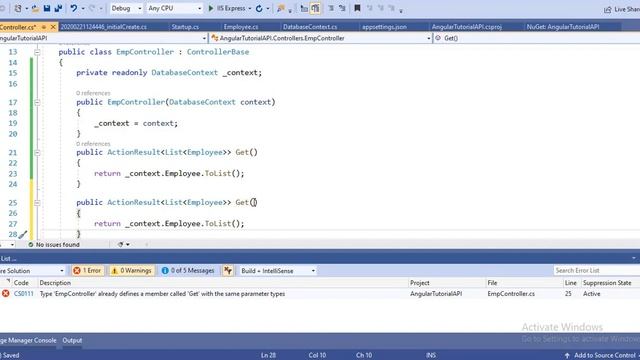Click the CS0111 error code link

pos(24,293)
